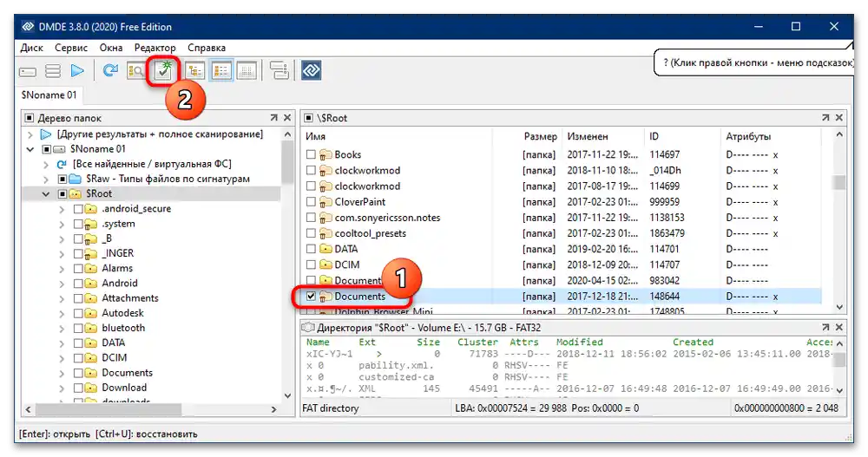The height and width of the screenshot is (457, 868).
Task: Expand Другие результаты + полное сканирование node
Action: pyautogui.click(x=30, y=134)
